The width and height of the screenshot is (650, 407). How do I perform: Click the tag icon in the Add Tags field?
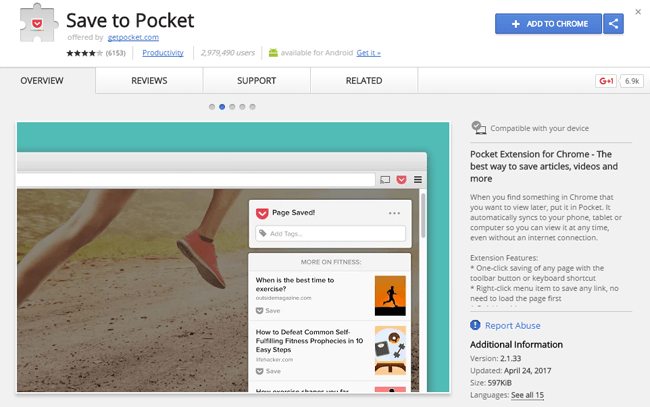click(263, 233)
